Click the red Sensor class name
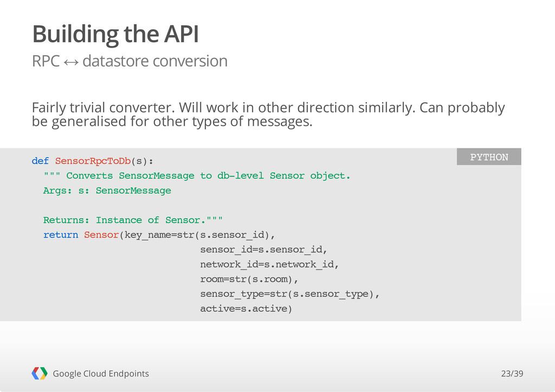Image resolution: width=555 pixels, height=392 pixels. point(101,234)
